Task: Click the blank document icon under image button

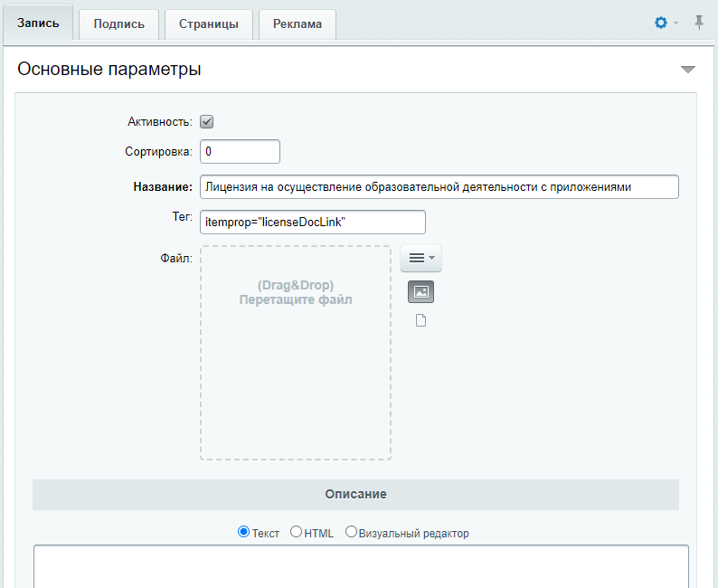Action: tap(420, 320)
